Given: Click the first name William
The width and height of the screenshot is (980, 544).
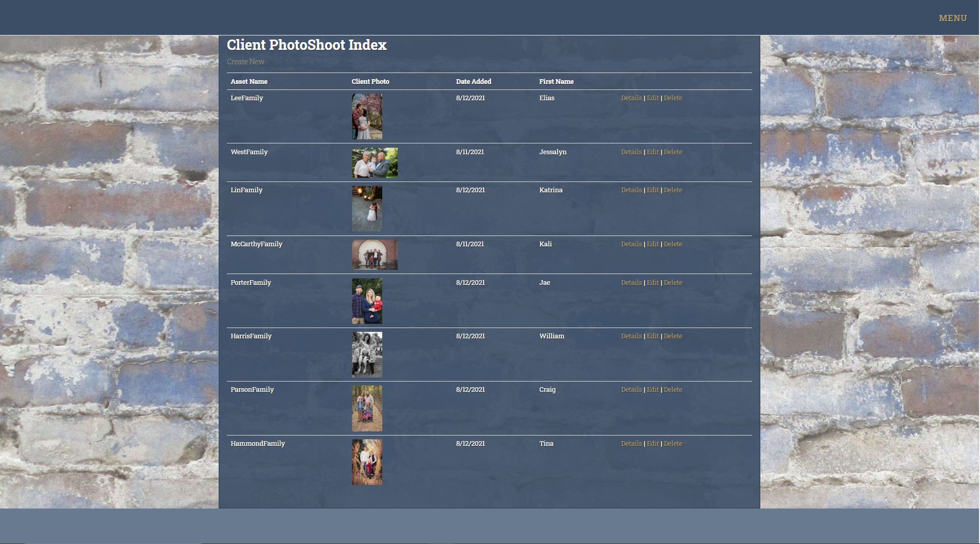Looking at the screenshot, I should 551,336.
